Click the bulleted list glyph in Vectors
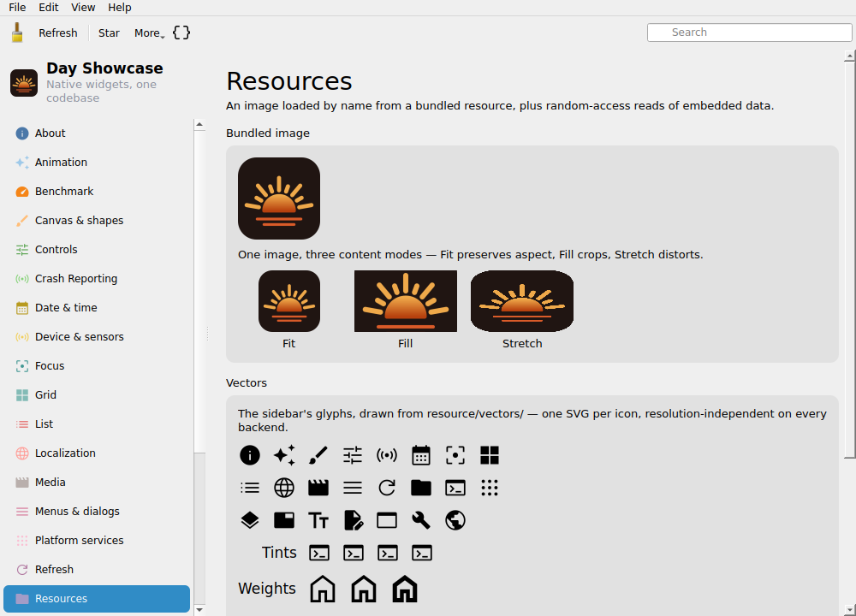The height and width of the screenshot is (616, 856). click(x=250, y=487)
